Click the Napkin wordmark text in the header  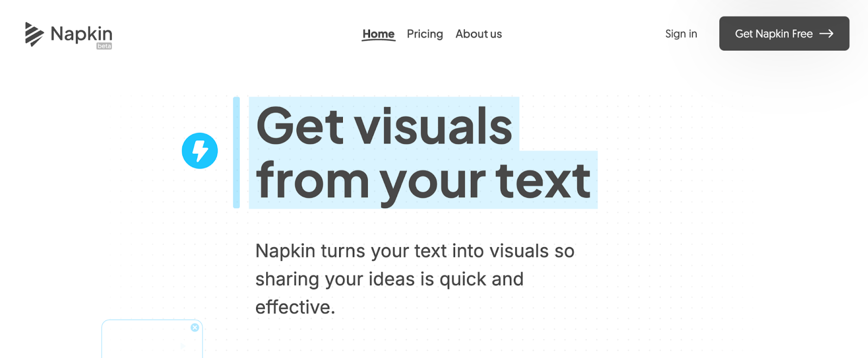coord(81,34)
